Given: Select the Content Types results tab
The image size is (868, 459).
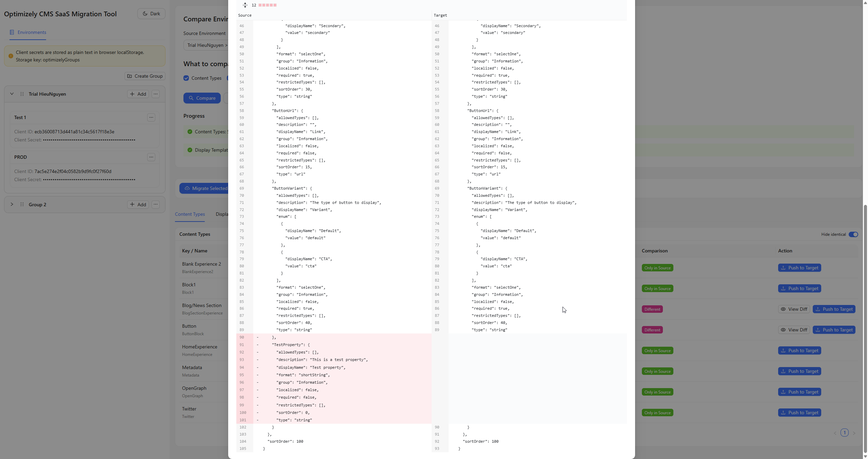Looking at the screenshot, I should click(x=190, y=214).
